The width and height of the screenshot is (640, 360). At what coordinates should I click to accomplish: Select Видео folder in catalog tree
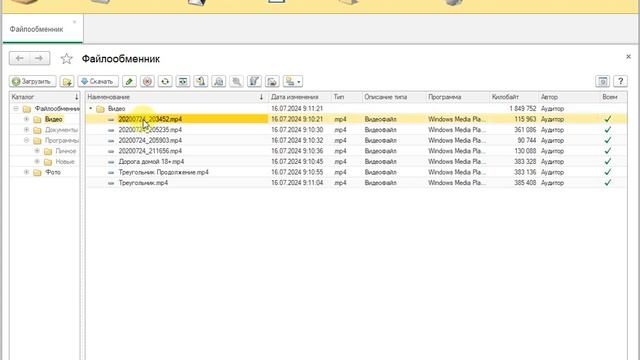click(x=53, y=119)
